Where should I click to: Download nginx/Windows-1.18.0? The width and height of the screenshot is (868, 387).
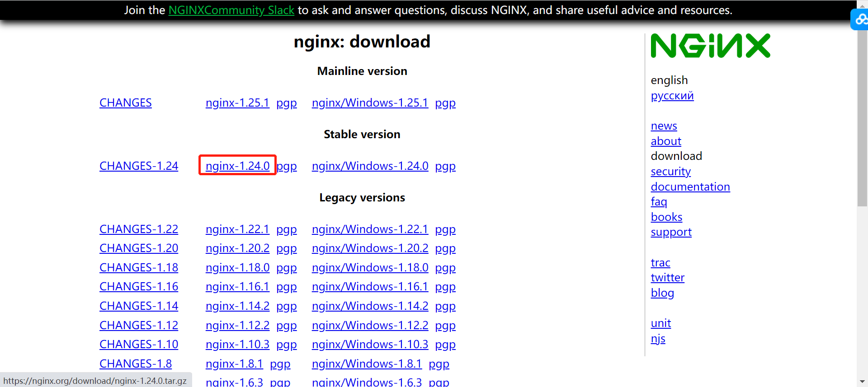370,268
